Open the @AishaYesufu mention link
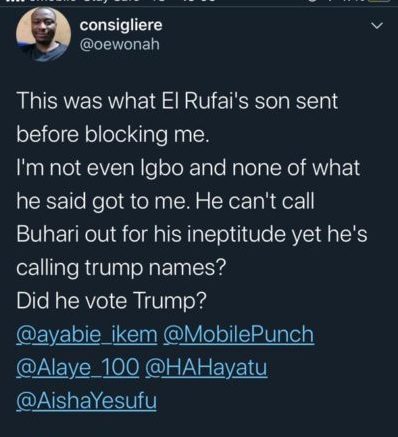 coord(86,401)
